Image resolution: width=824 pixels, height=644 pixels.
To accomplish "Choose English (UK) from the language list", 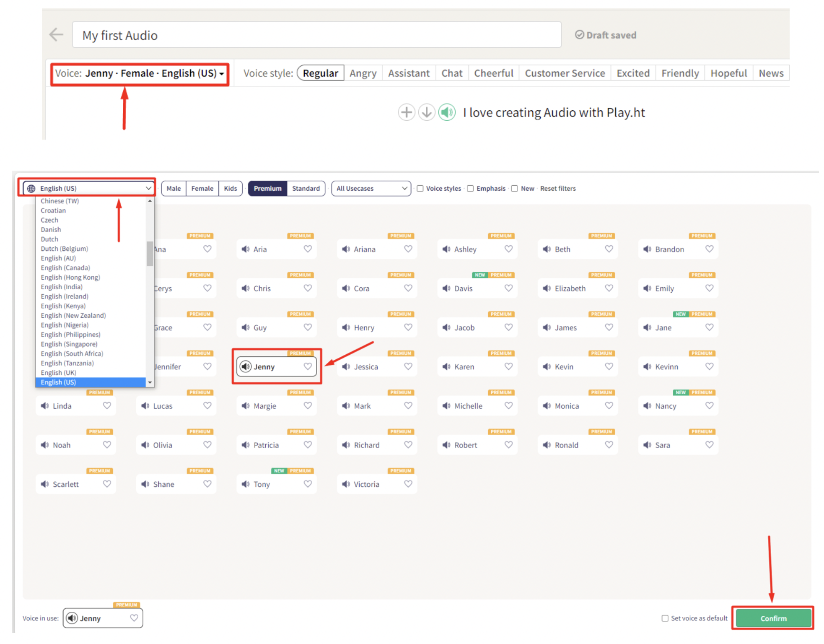I will pos(59,373).
